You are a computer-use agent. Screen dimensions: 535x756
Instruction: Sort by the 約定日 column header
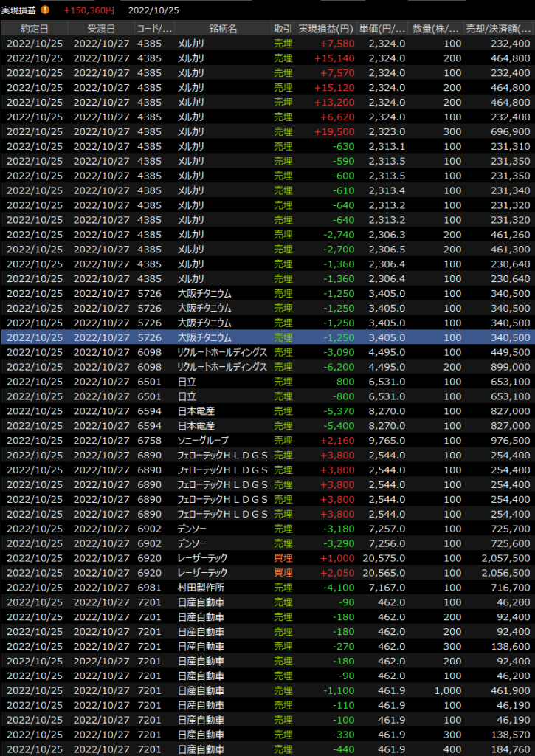click(x=35, y=28)
